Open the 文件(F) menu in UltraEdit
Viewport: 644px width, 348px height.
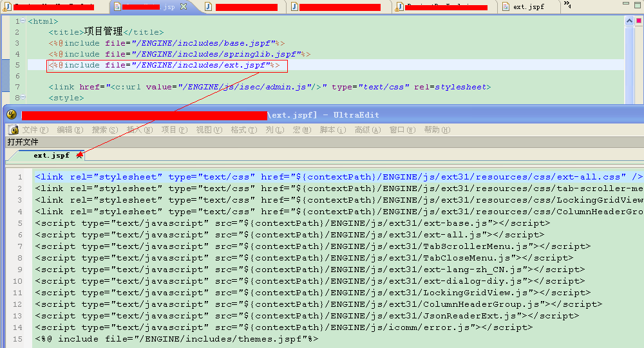pos(35,130)
